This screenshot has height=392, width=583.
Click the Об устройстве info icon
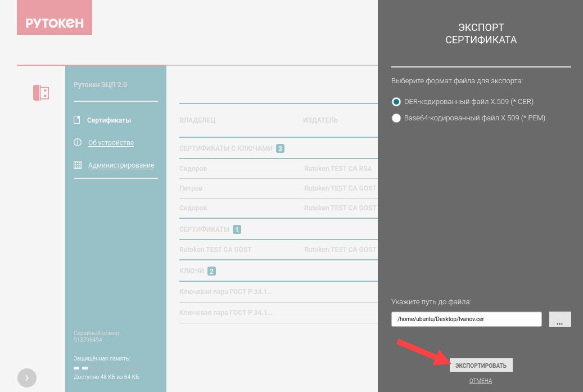[x=78, y=142]
